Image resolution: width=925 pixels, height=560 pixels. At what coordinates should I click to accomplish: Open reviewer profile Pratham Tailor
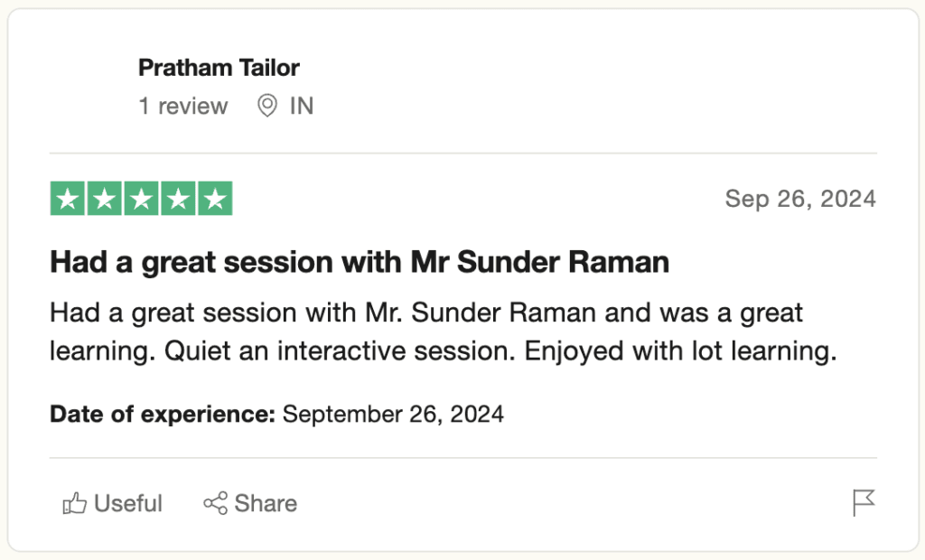pyautogui.click(x=219, y=67)
